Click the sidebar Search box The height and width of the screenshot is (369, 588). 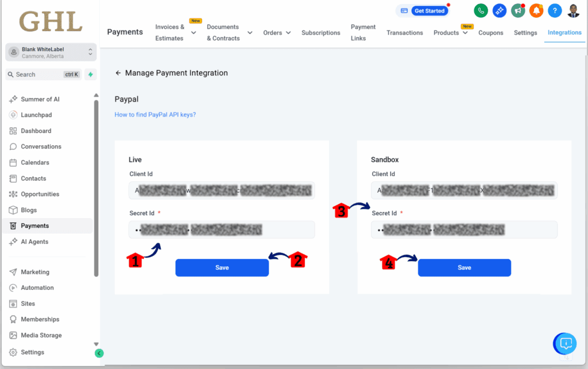click(44, 74)
